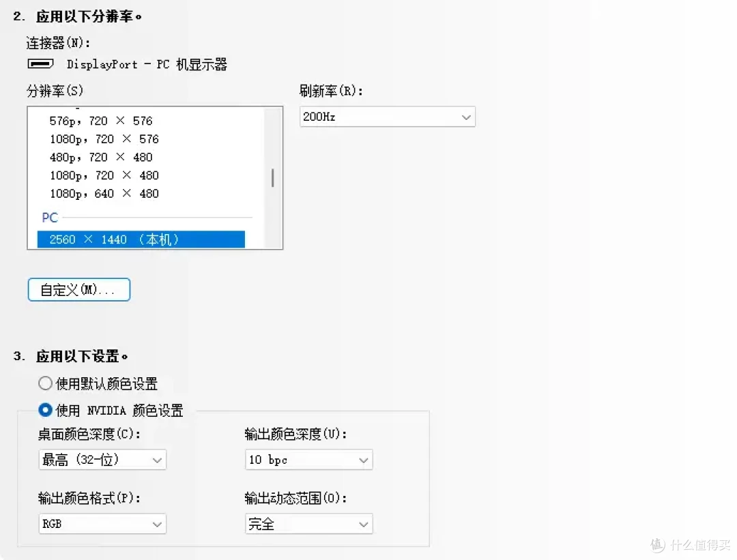Screen dimensions: 737x560
Task: Click the 自定义(M)... button
Action: 79,289
